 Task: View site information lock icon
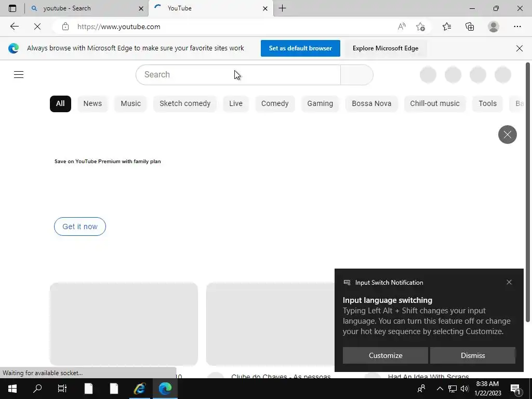(65, 26)
